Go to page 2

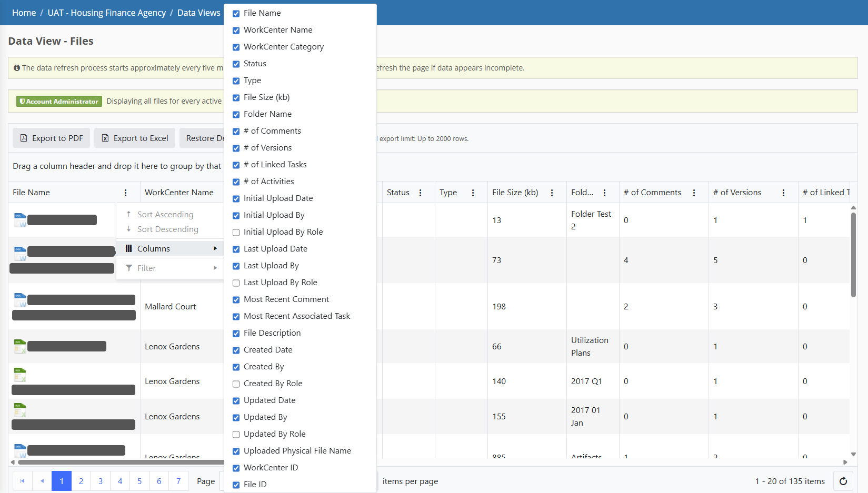tap(81, 481)
